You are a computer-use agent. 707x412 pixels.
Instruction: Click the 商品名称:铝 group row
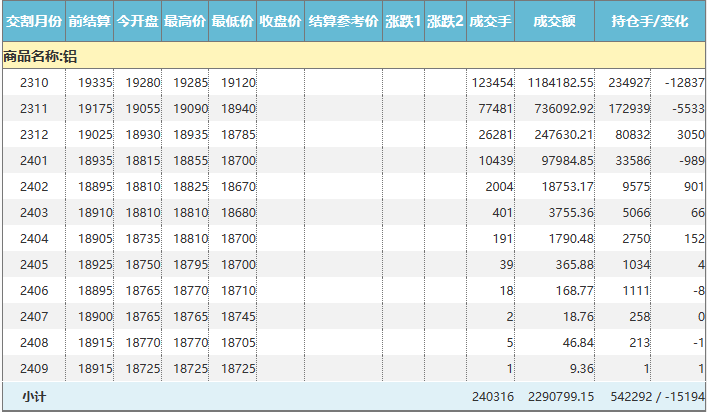pyautogui.click(x=40, y=56)
